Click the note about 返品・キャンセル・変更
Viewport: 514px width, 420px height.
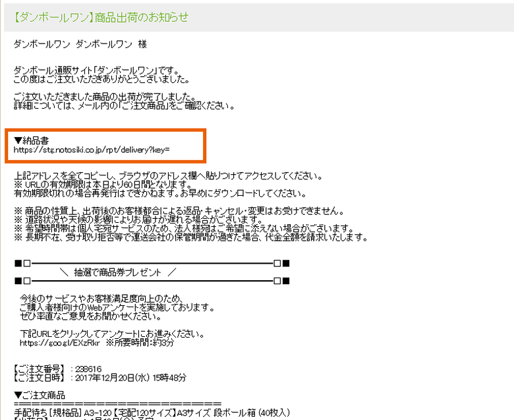point(179,211)
